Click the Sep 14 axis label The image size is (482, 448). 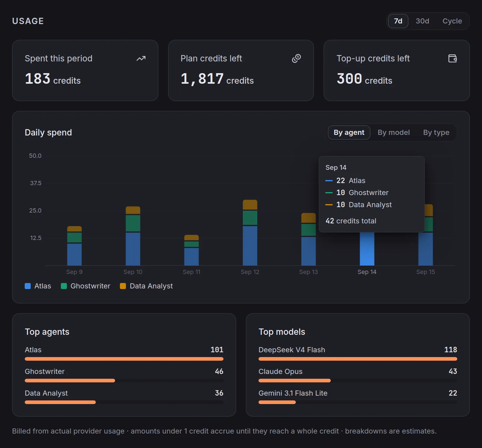[x=367, y=272]
